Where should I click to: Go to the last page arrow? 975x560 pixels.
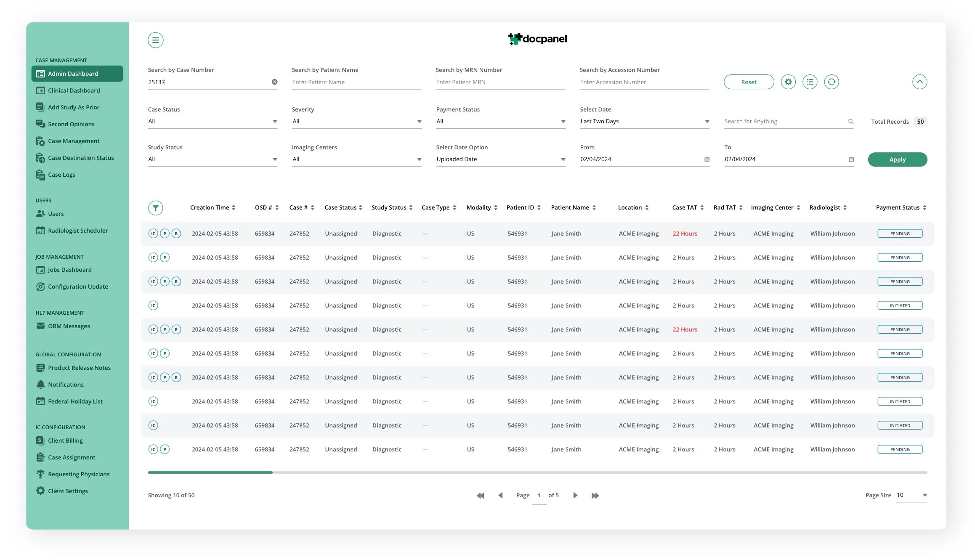[x=595, y=496]
